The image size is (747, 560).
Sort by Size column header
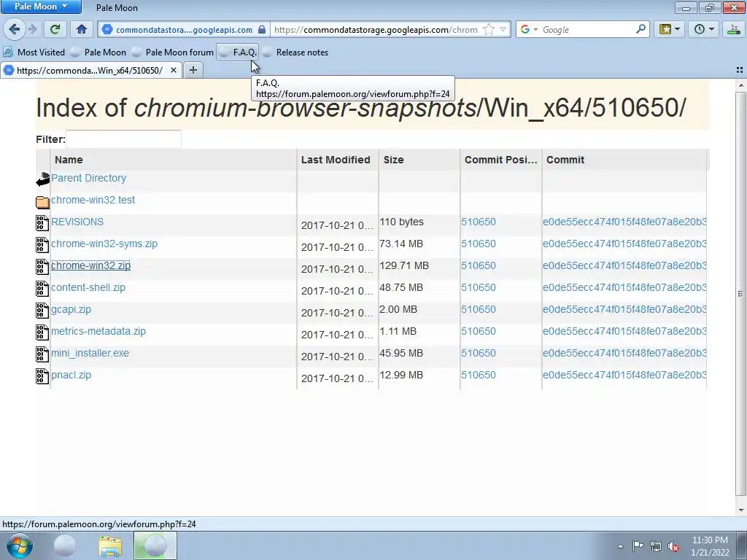coord(393,160)
